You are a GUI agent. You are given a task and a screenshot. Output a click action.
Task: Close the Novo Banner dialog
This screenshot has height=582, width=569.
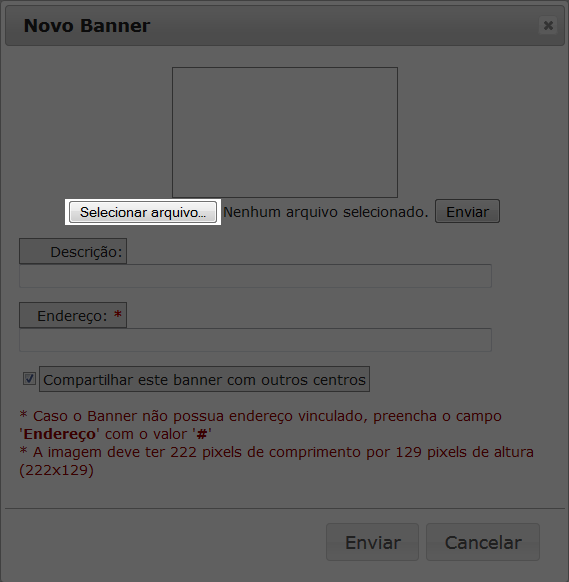coord(548,25)
